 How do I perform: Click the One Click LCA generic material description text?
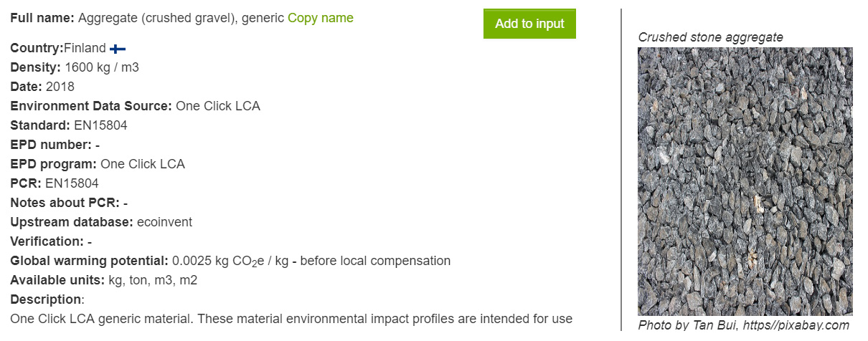[291, 319]
